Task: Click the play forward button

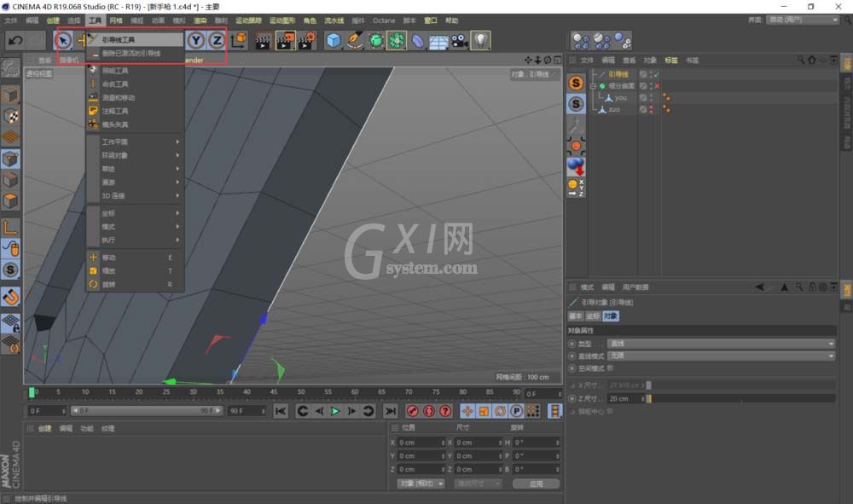Action: pos(335,411)
